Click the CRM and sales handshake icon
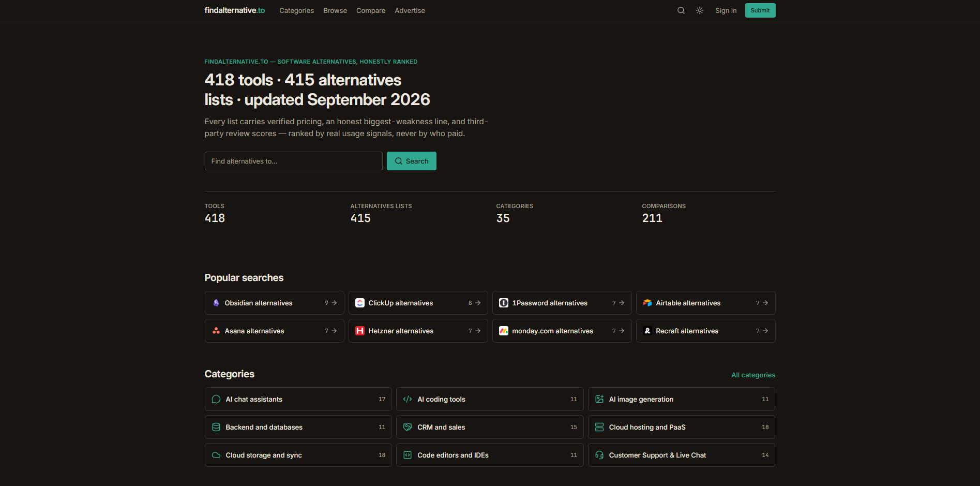980x486 pixels. (x=408, y=427)
